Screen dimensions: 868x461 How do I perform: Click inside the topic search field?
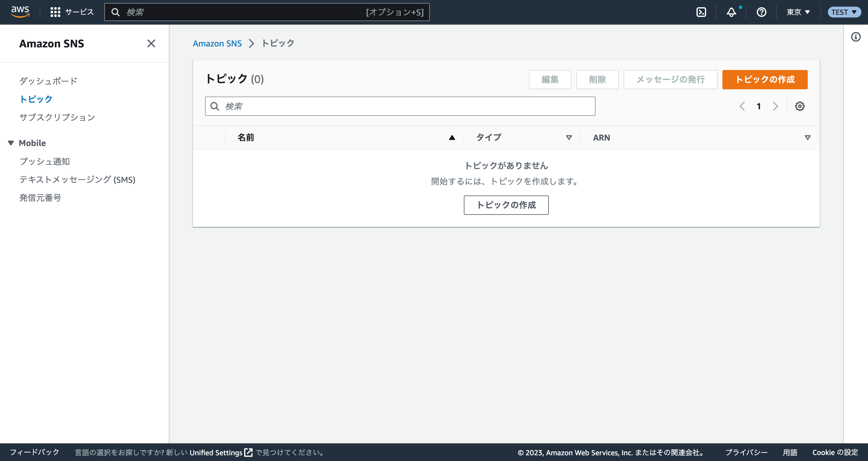pos(371,106)
